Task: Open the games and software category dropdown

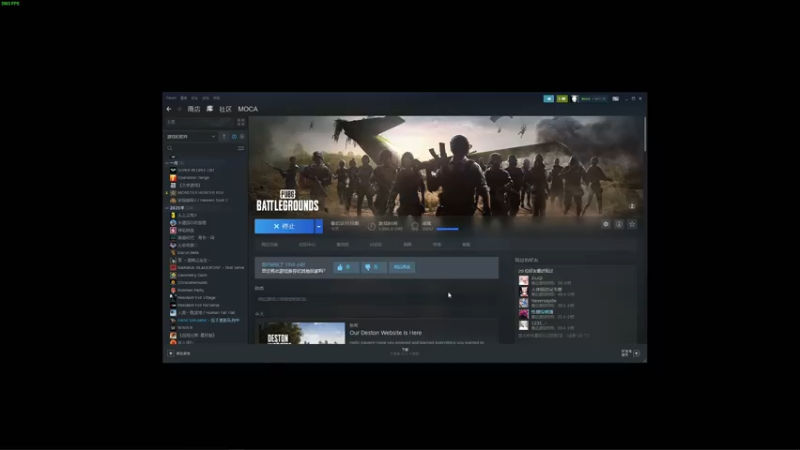Action: 191,137
